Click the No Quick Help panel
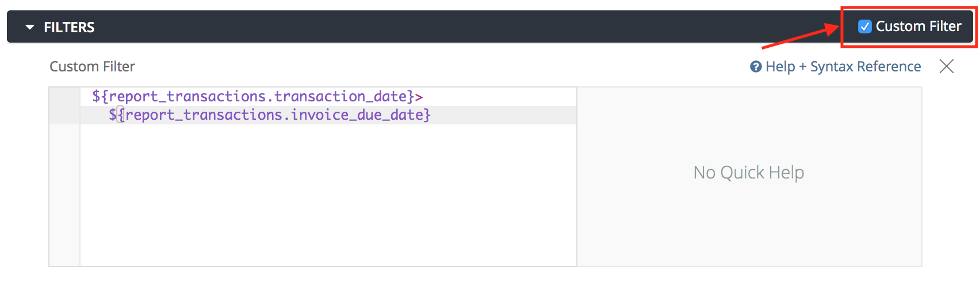This screenshot has width=980, height=281. [749, 173]
